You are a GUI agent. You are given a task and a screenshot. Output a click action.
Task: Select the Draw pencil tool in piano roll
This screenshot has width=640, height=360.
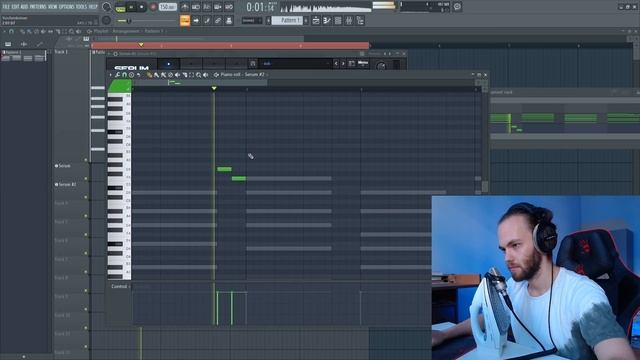tap(150, 75)
